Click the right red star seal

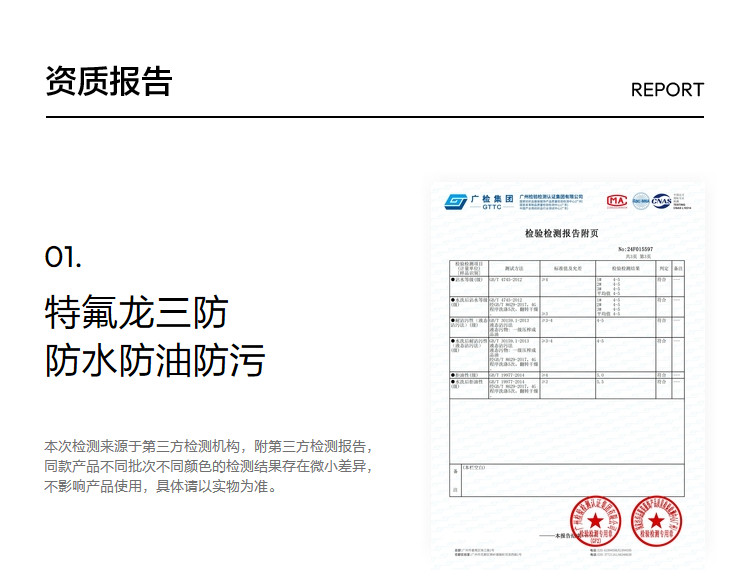[656, 520]
